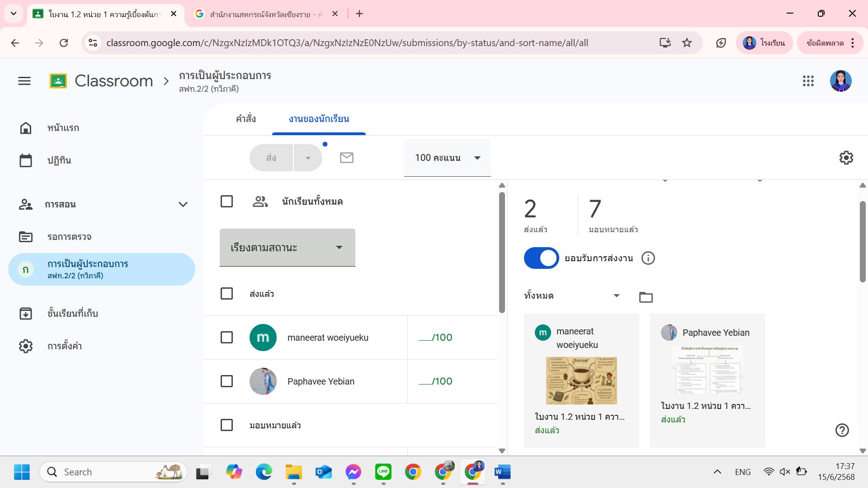This screenshot has width=868, height=488.
Task: Open the Classroom main menu hamburger icon
Action: pyautogui.click(x=24, y=81)
